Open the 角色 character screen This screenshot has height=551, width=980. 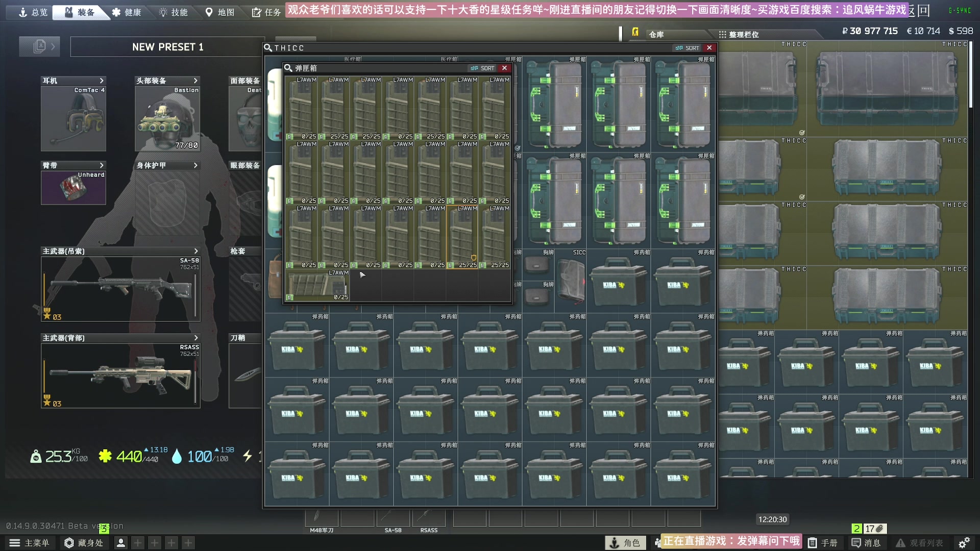[626, 543]
